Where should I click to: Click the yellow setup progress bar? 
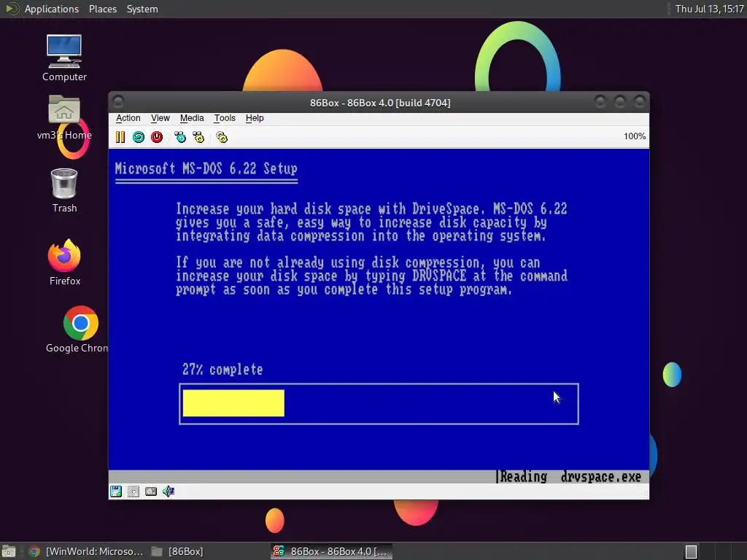(x=233, y=402)
